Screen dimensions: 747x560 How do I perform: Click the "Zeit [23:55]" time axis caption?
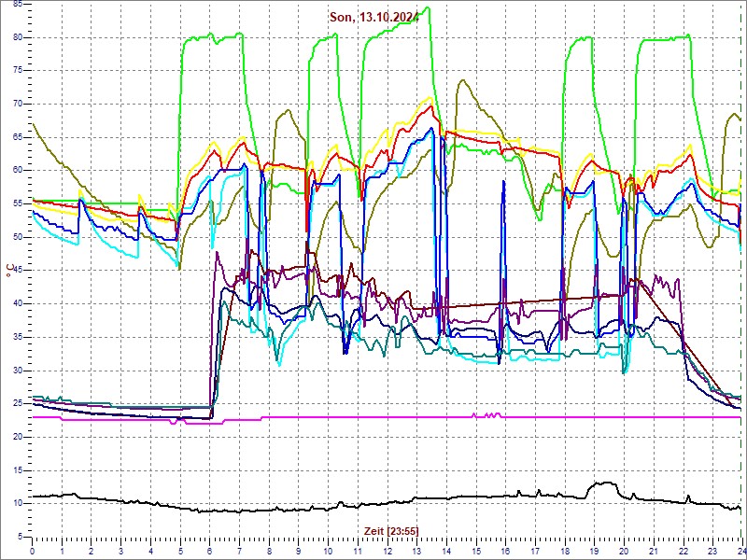(x=391, y=530)
